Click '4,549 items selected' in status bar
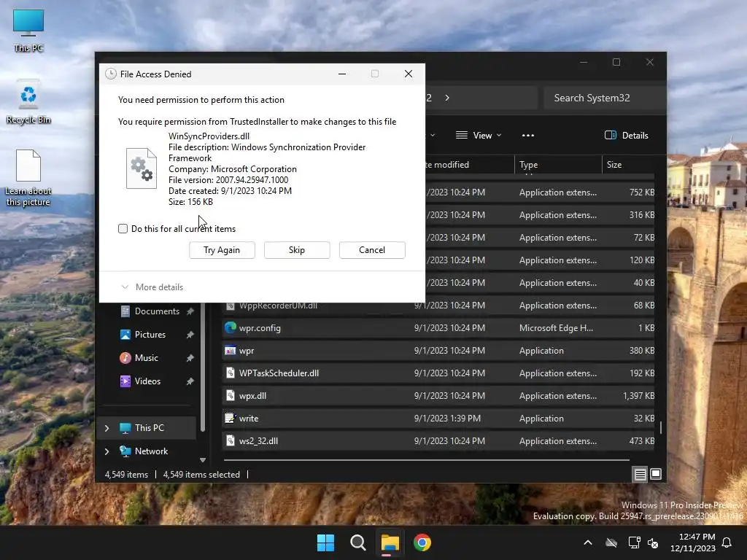747x560 pixels. [201, 475]
